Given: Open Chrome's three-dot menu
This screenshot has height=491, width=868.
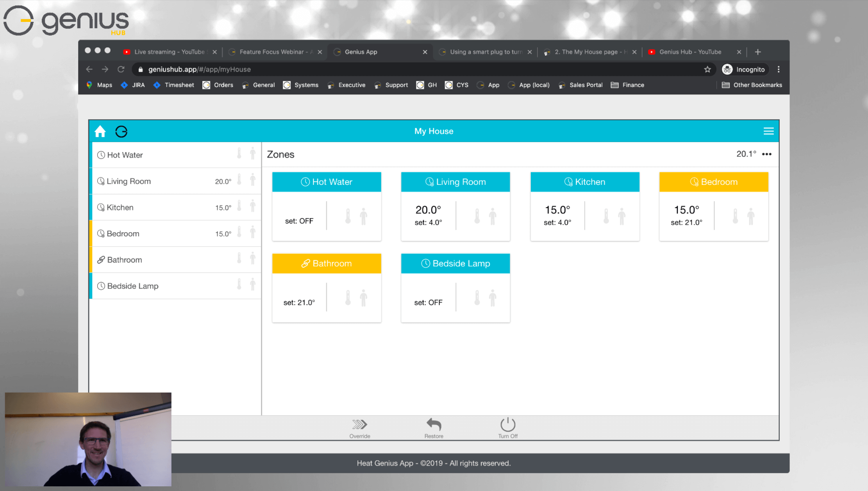Looking at the screenshot, I should click(779, 69).
